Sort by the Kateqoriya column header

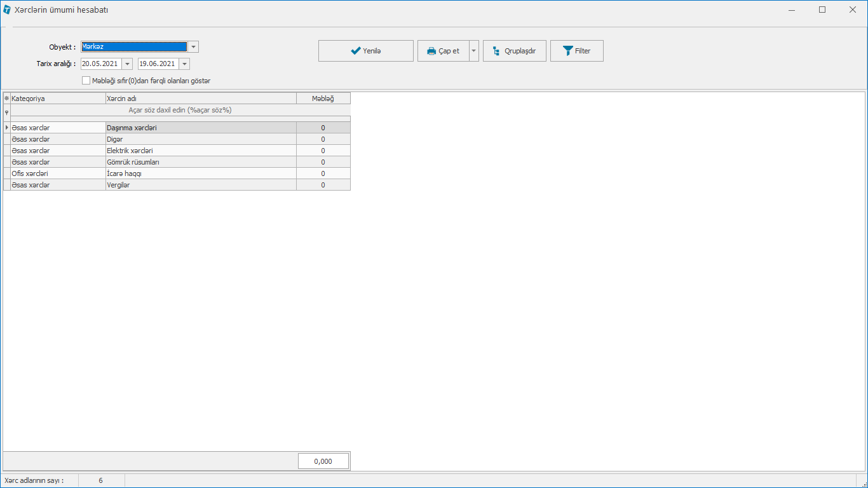[57, 98]
